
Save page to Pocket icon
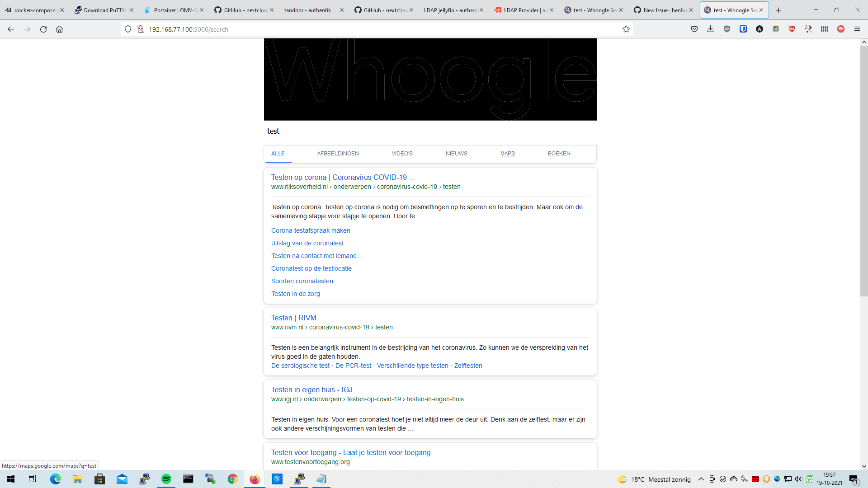[x=694, y=29]
